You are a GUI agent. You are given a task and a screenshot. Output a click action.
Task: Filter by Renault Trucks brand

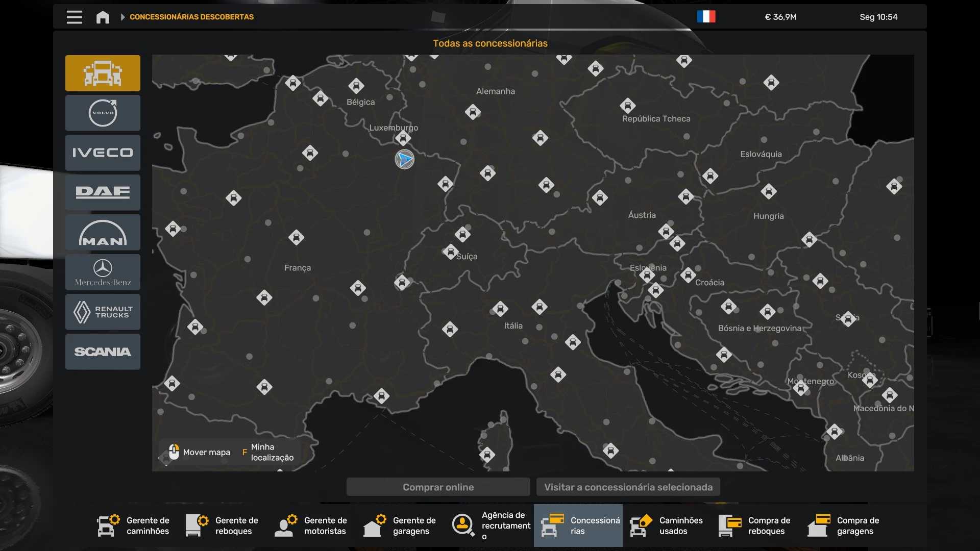click(103, 312)
